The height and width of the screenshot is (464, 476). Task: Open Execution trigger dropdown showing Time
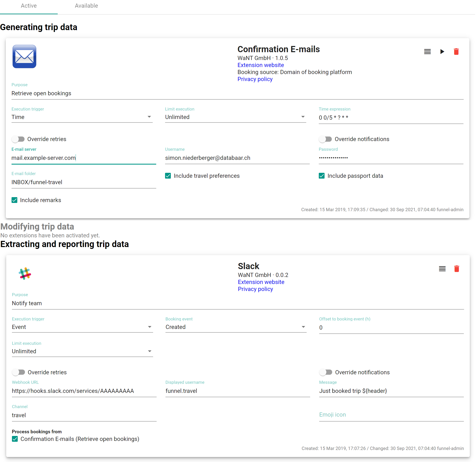(x=82, y=117)
